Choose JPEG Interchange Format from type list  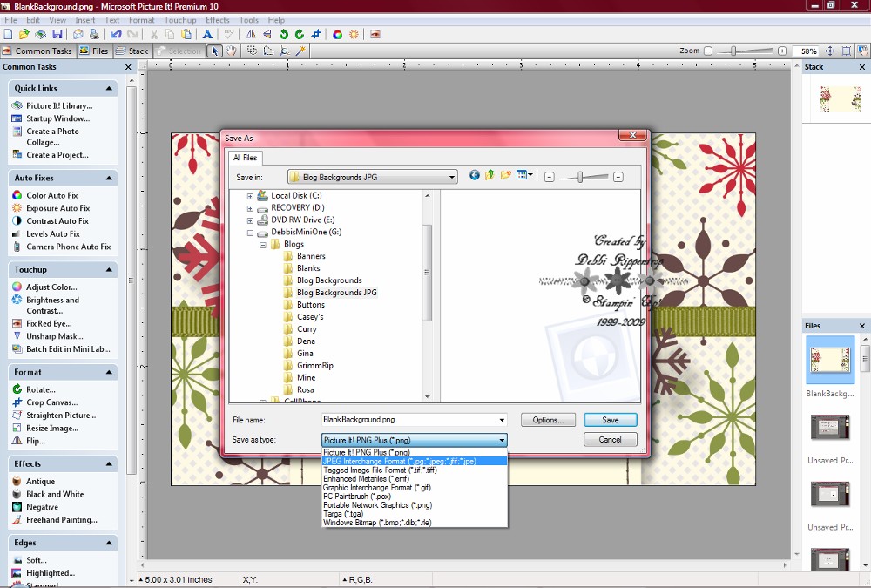coord(415,462)
